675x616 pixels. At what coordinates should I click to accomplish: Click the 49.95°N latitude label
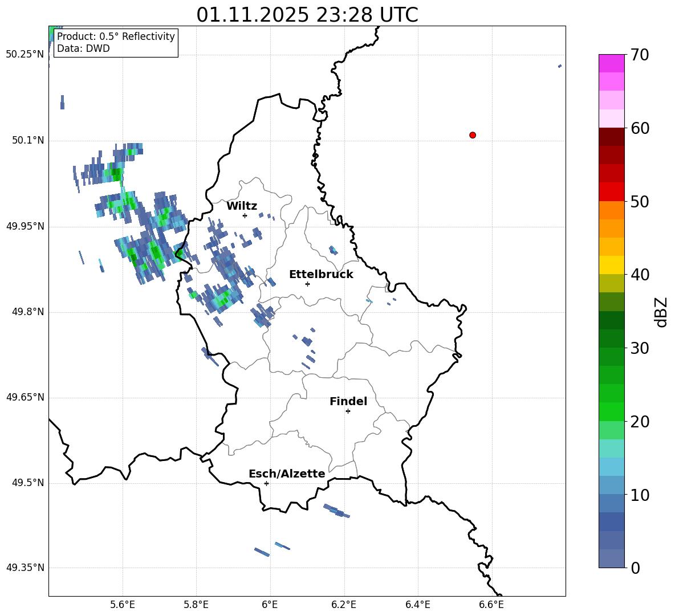click(25, 226)
